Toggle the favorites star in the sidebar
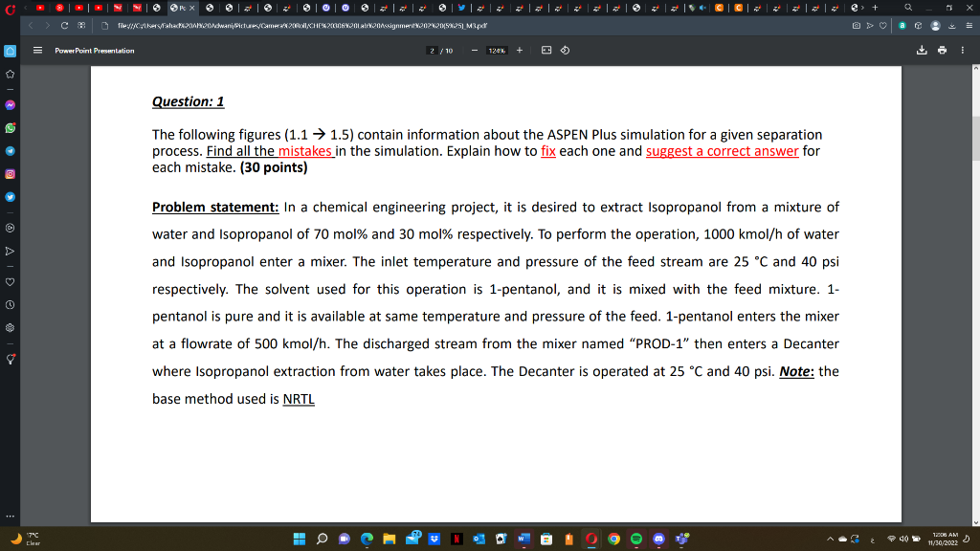 pos(9,72)
